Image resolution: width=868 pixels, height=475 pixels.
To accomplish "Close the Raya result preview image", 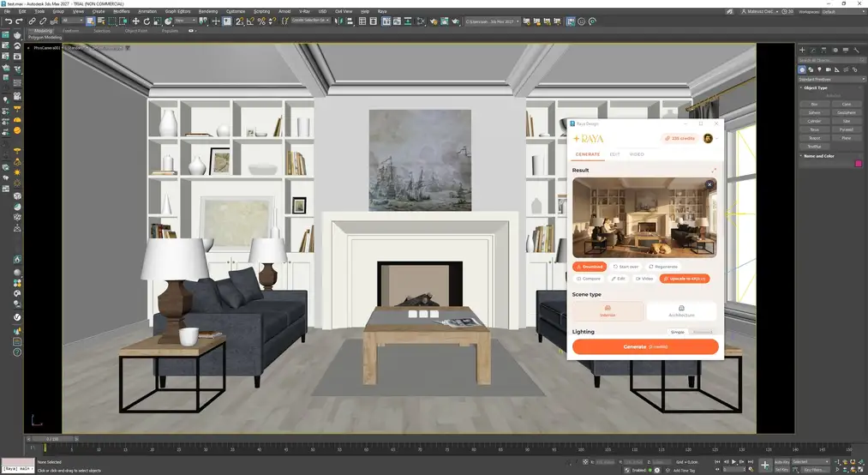I will [x=709, y=184].
